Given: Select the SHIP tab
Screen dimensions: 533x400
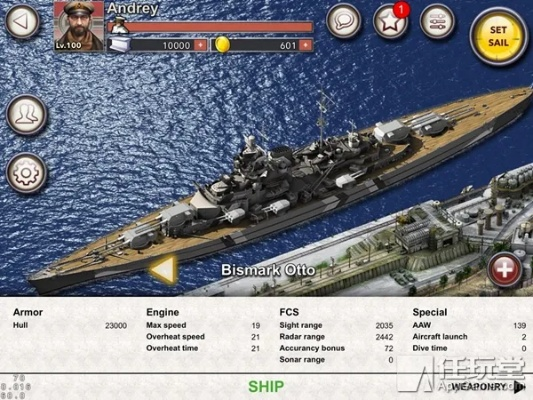Looking at the screenshot, I should coord(266,386).
